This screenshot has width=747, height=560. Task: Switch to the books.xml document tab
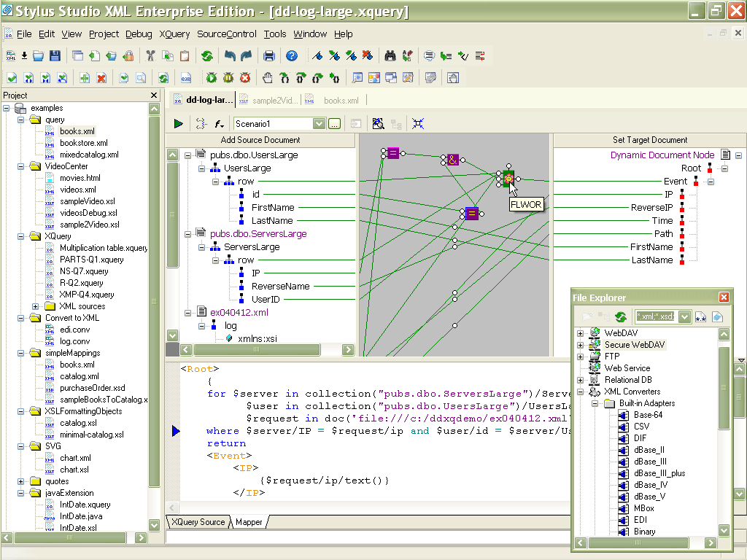tap(341, 101)
